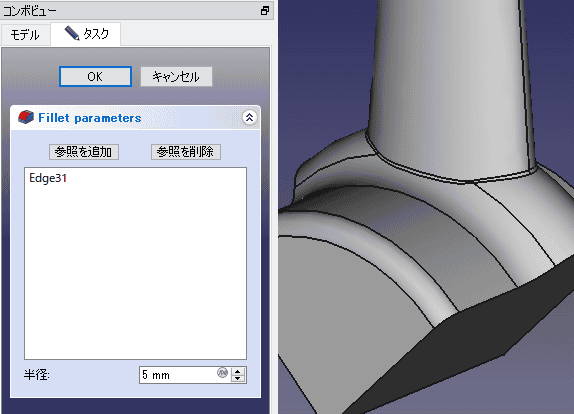
Task: Click the 参照を削除 button
Action: click(186, 152)
